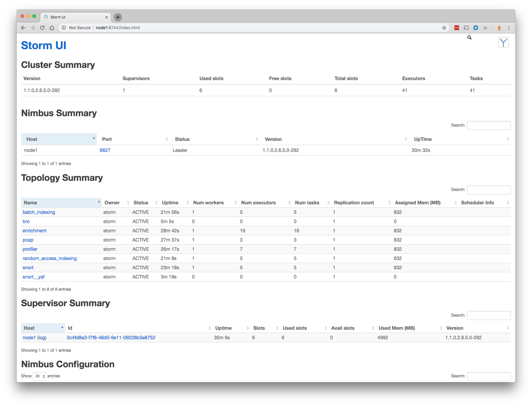
Task: Click cluster version 1.1.0.2.6.5.0-292 in Cluster Summary
Action: [x=42, y=90]
